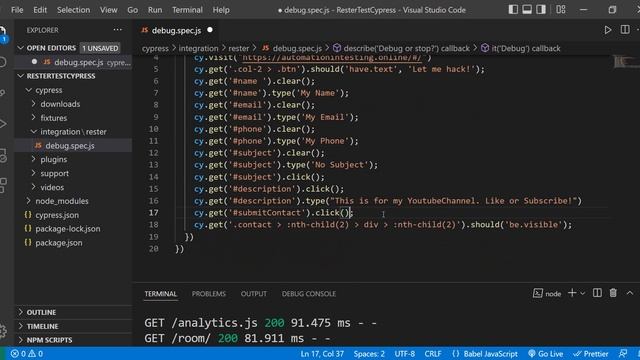This screenshot has width=640, height=360.
Task: Split the editor right
Action: tap(625, 30)
